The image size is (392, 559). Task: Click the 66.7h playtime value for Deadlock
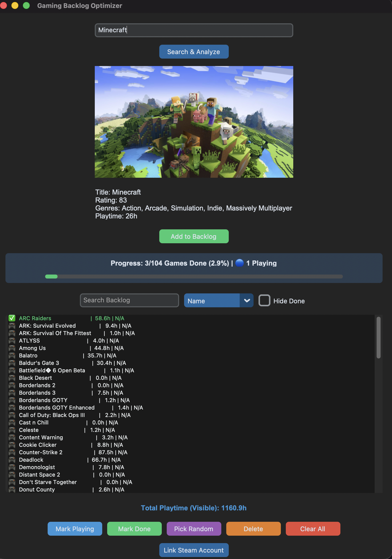tap(99, 460)
